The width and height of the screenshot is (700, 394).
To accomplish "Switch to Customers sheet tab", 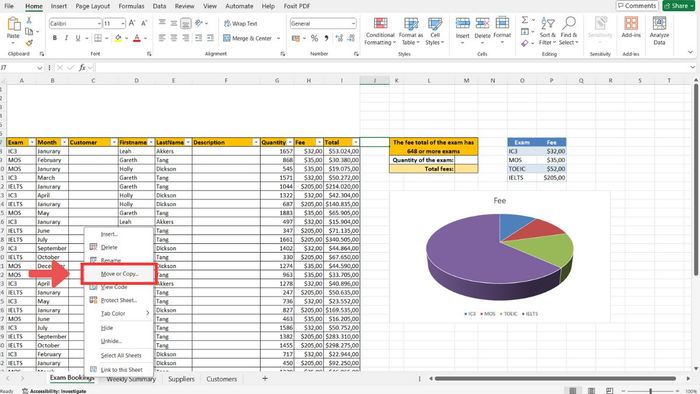I will tap(222, 379).
